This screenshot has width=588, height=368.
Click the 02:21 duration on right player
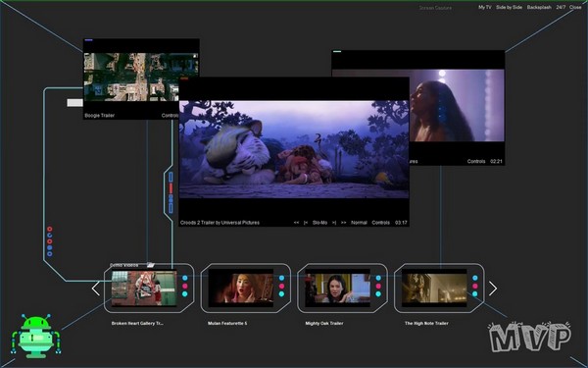pyautogui.click(x=496, y=161)
